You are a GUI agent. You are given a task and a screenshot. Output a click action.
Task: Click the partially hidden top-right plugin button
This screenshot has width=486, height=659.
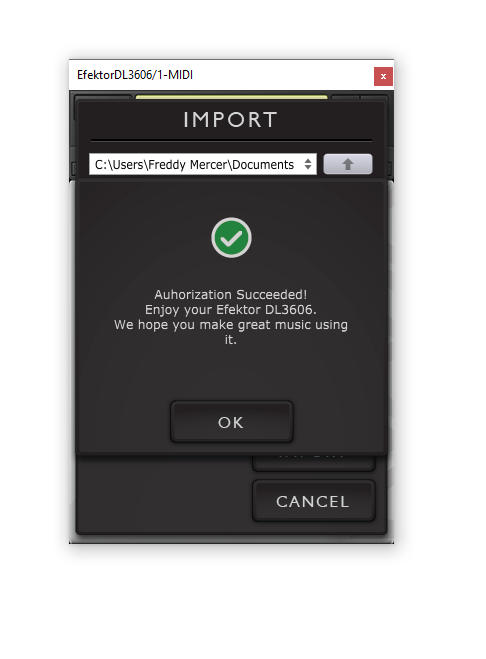374,98
